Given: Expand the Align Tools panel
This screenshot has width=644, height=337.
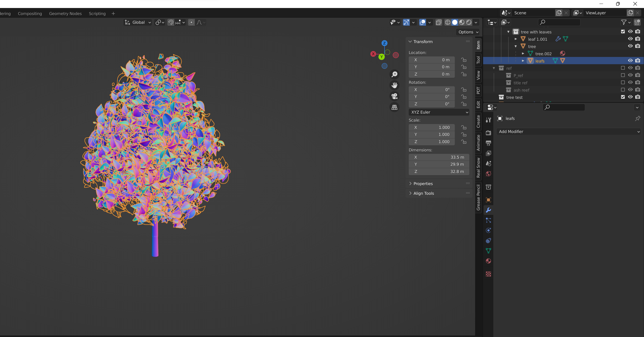Looking at the screenshot, I should click(424, 193).
